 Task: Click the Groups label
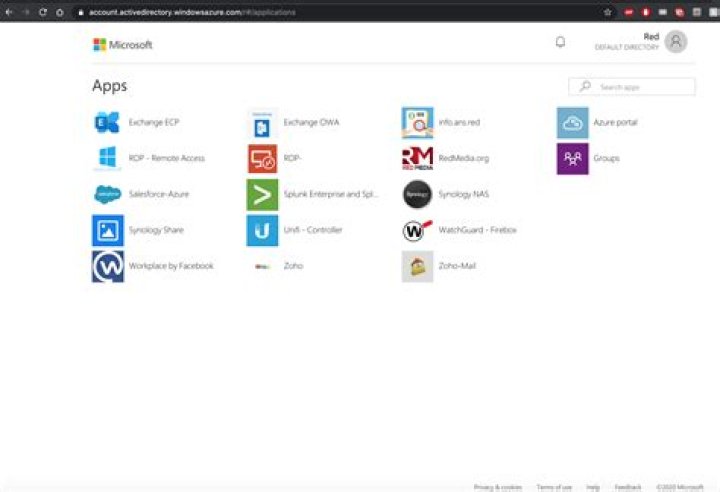click(x=606, y=158)
